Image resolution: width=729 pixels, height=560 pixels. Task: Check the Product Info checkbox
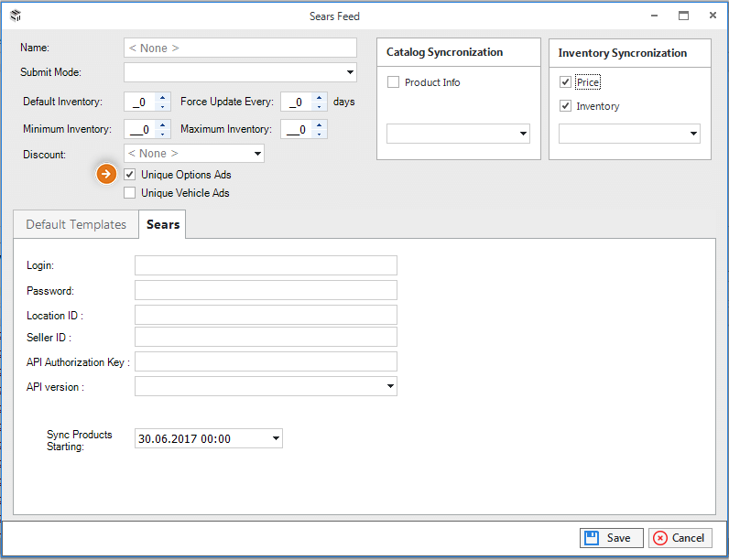393,82
